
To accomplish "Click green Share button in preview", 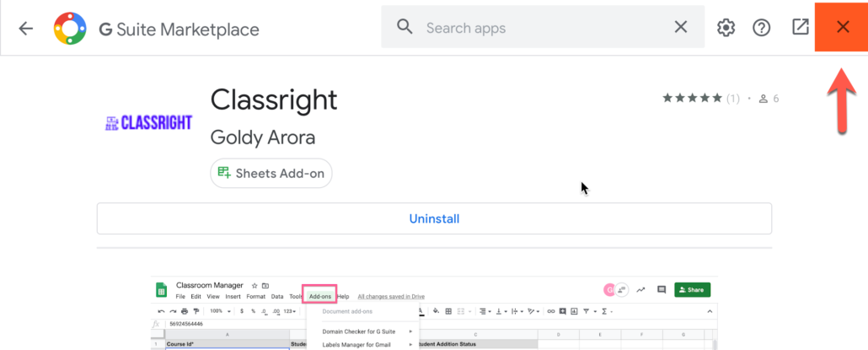I will click(x=693, y=289).
